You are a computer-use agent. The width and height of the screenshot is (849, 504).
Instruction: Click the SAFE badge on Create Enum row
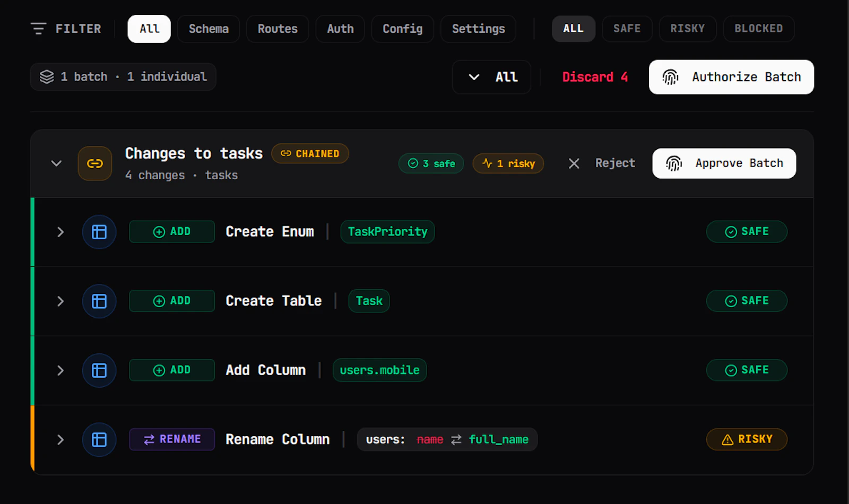[747, 232]
